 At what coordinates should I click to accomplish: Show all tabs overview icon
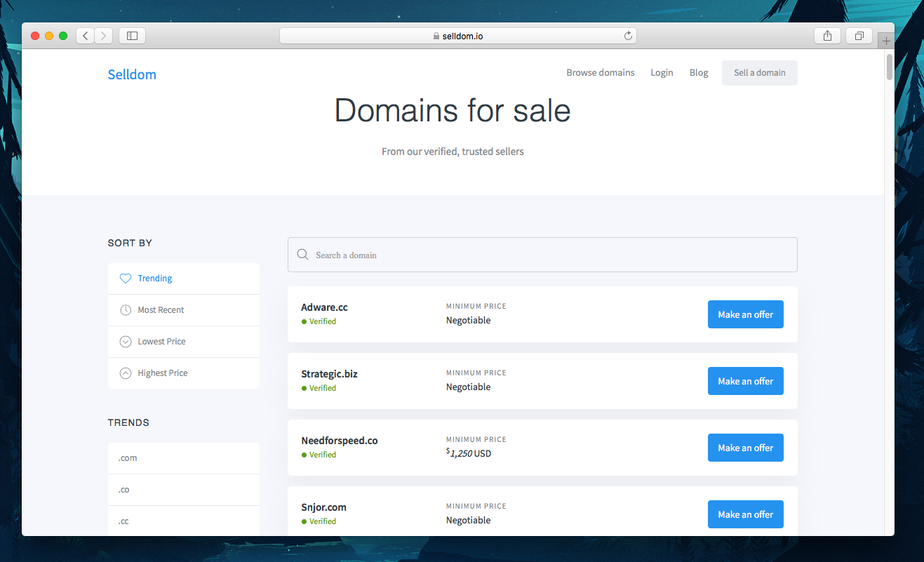tap(859, 36)
